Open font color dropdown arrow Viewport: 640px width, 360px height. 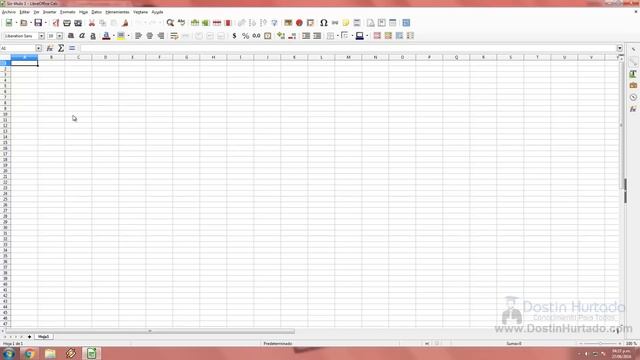coord(113,36)
